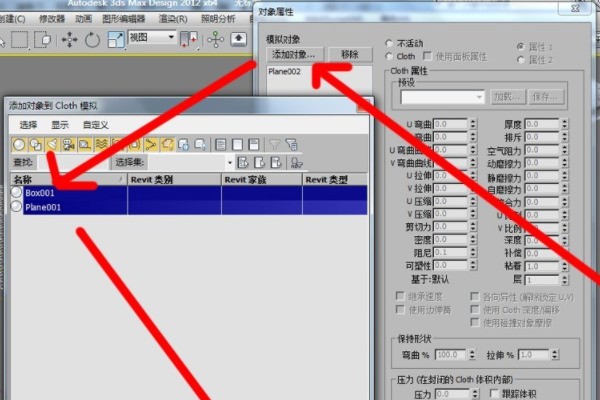Select the 不活动 (Inactive) radio button
The image size is (600, 400).
(x=389, y=44)
